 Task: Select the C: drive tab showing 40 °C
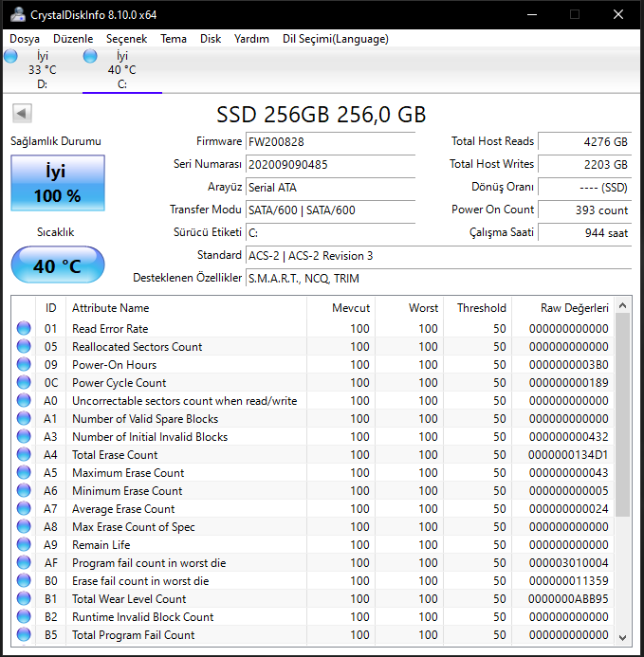tap(122, 70)
